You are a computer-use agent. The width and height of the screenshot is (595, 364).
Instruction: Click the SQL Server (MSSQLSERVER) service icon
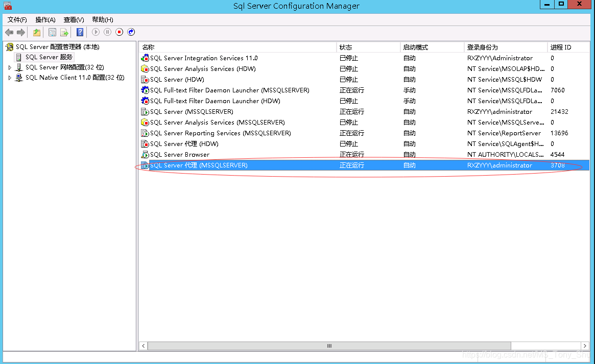[145, 112]
